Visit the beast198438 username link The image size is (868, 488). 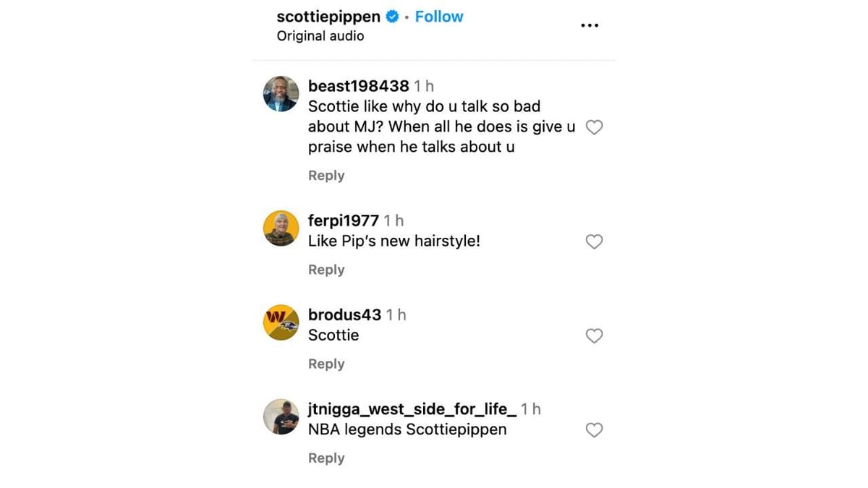click(x=359, y=86)
